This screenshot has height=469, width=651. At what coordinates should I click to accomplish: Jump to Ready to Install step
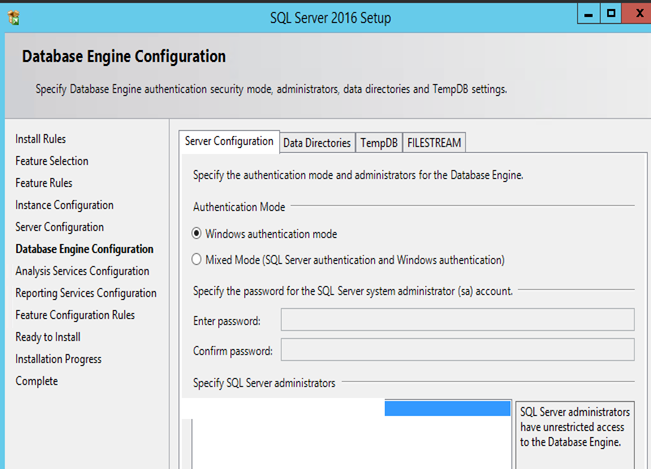coord(47,337)
